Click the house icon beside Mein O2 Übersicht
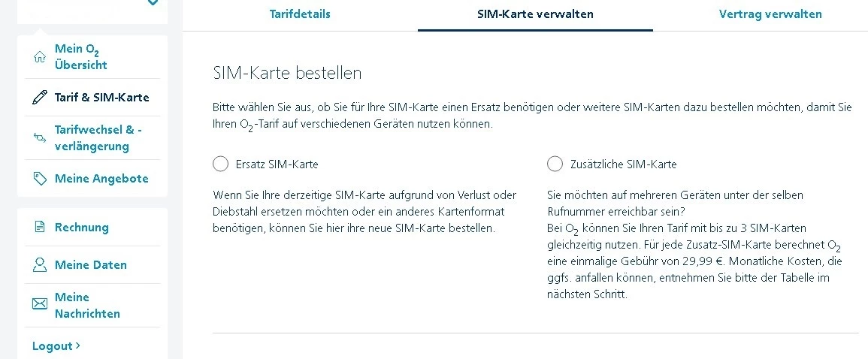 pyautogui.click(x=40, y=57)
